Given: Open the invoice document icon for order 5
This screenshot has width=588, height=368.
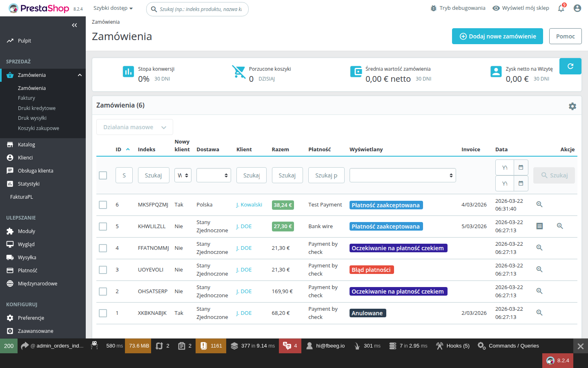Looking at the screenshot, I should (x=539, y=226).
